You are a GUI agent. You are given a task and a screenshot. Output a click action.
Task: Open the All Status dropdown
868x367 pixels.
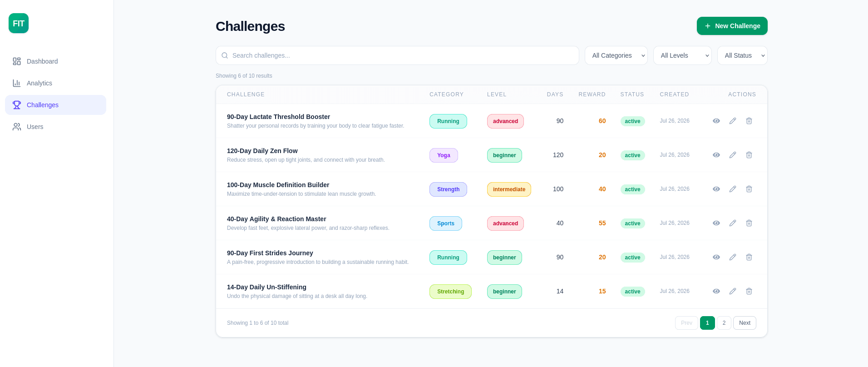pos(742,55)
